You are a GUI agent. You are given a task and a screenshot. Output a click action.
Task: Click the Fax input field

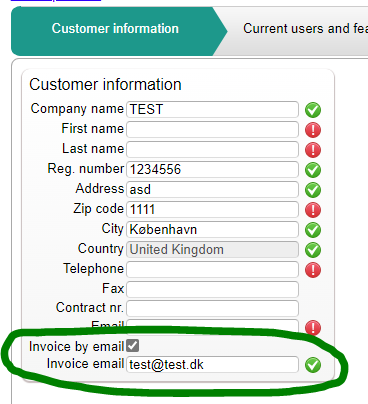pos(212,289)
